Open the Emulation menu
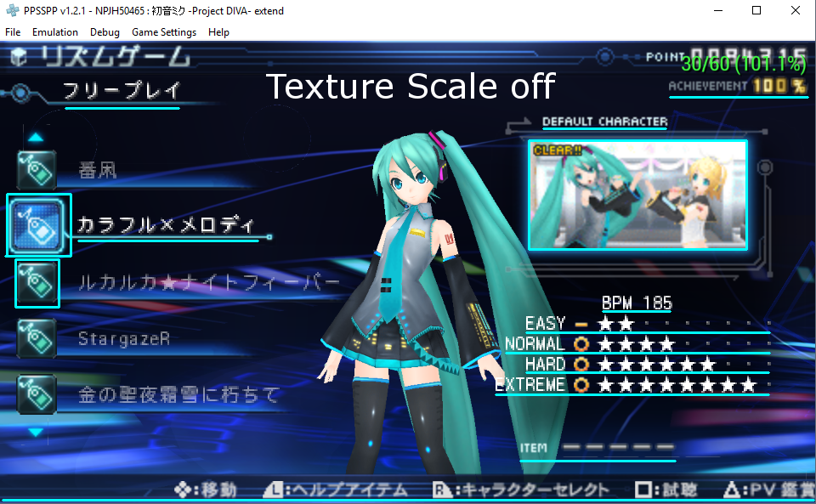Image resolution: width=816 pixels, height=504 pixels. (55, 32)
